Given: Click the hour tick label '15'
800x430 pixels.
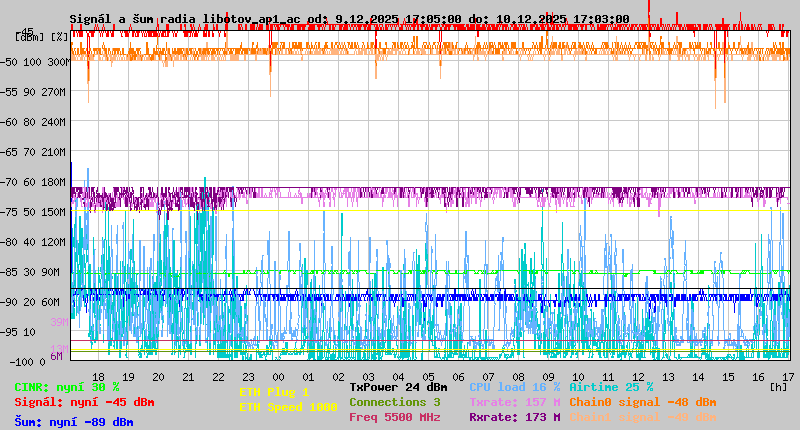Looking at the screenshot, I should pos(728,377).
